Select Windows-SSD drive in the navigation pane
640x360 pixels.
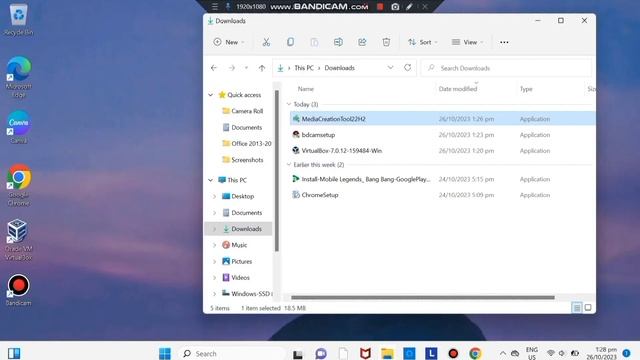pyautogui.click(x=247, y=293)
